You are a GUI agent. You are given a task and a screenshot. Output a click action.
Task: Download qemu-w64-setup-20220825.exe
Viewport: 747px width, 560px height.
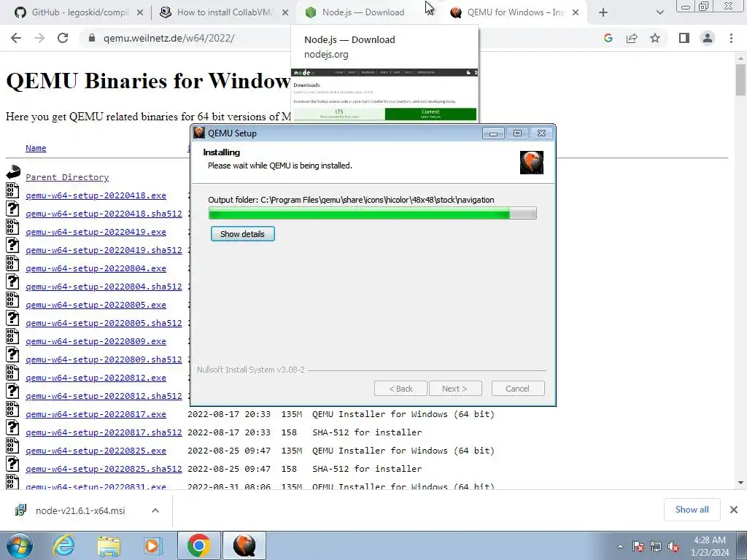[96, 451]
